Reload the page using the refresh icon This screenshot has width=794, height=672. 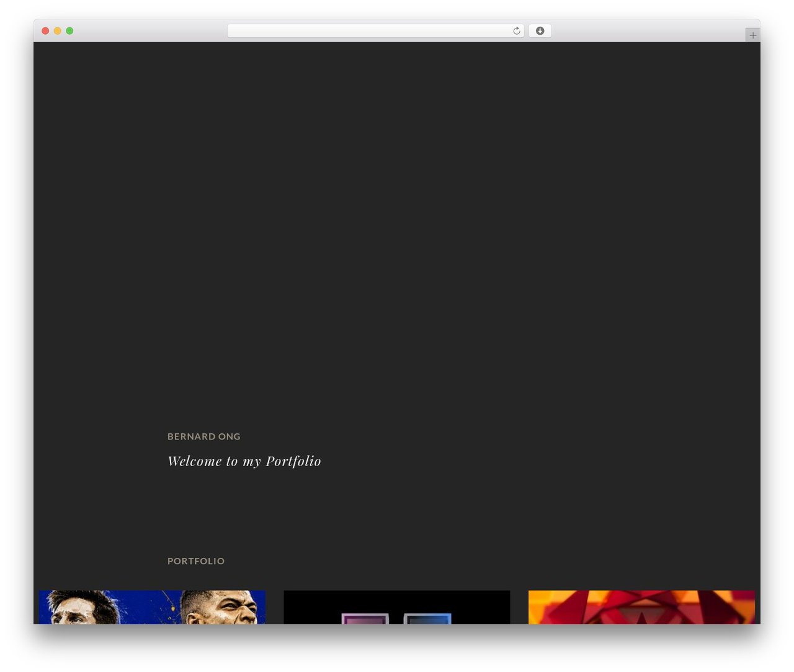coord(516,31)
